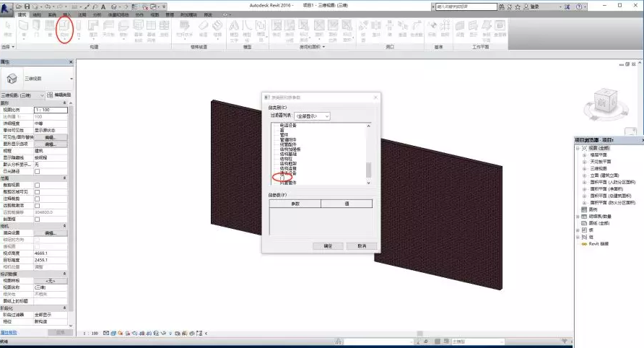This screenshot has width=644, height=348.
Task: Click the 取消 button in the dialog
Action: (x=362, y=246)
